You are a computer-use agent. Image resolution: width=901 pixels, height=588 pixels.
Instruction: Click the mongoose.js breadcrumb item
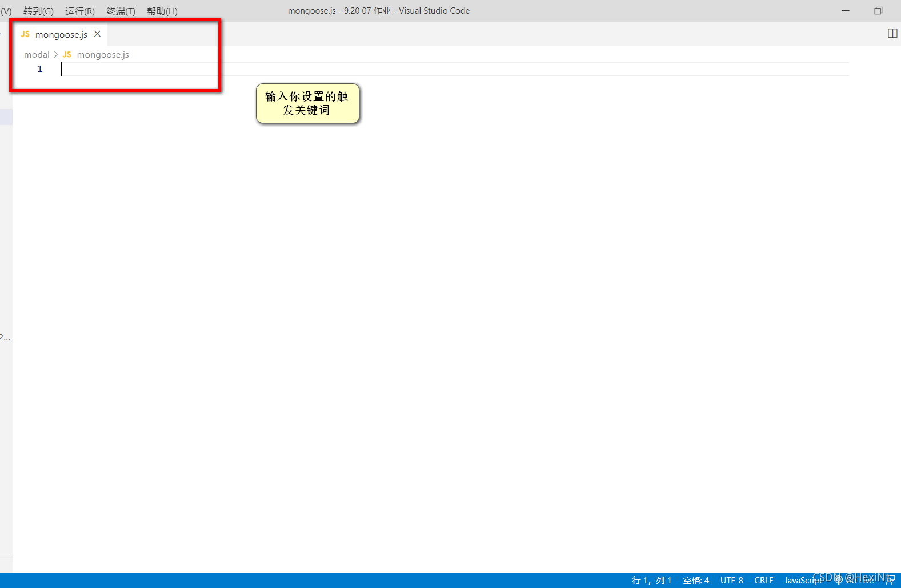(96, 54)
